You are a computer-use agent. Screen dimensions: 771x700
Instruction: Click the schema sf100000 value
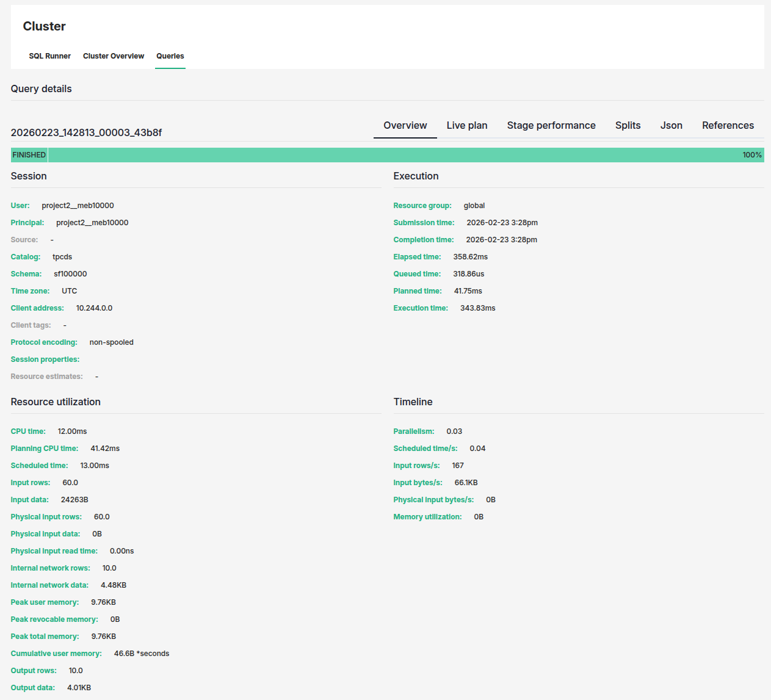70,273
